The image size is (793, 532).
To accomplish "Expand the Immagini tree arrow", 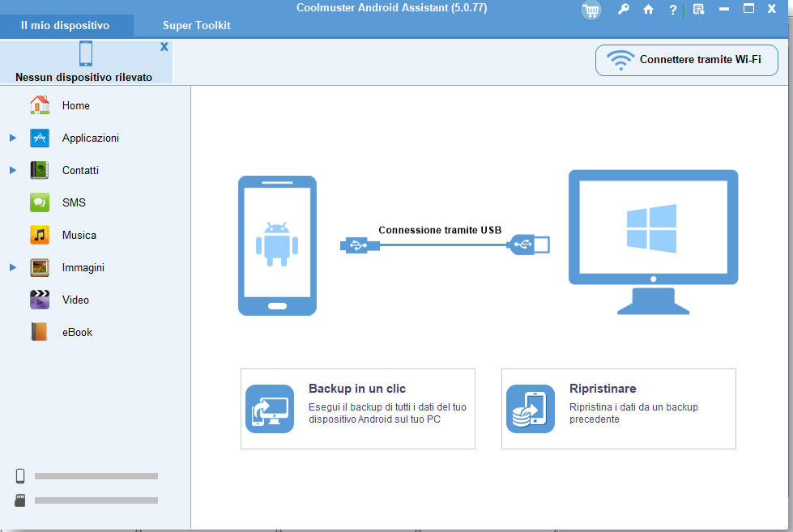I will [13, 267].
